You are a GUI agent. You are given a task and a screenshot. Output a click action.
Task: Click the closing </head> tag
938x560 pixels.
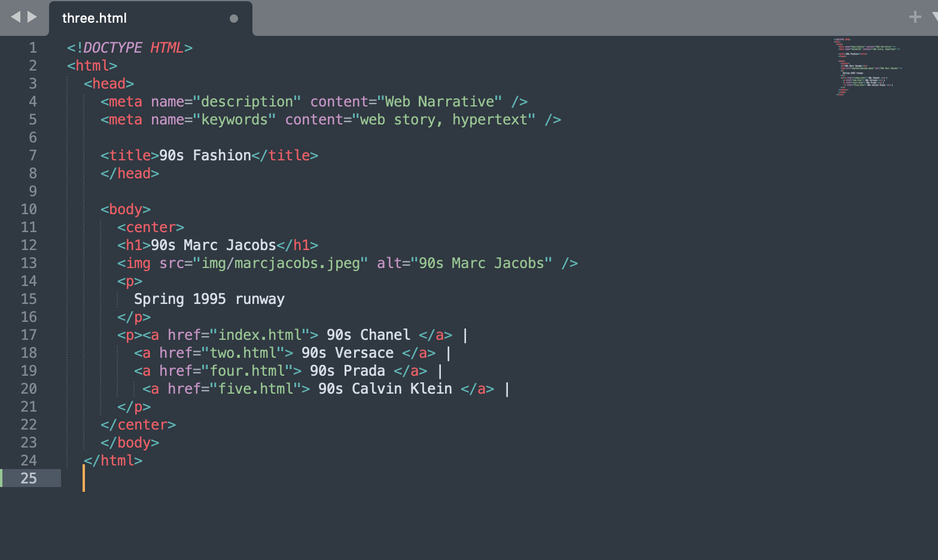pyautogui.click(x=130, y=174)
